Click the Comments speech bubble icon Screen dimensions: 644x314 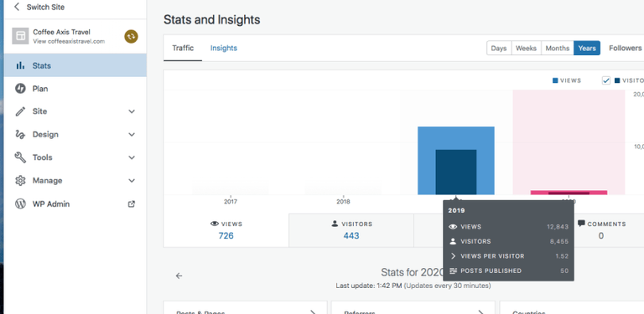coord(581,224)
